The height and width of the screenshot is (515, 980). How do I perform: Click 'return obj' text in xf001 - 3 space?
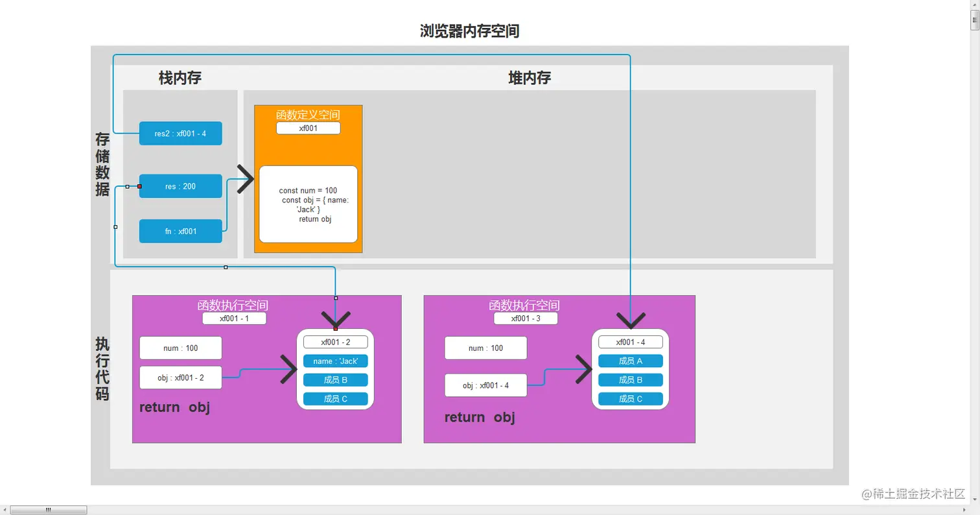tap(480, 417)
